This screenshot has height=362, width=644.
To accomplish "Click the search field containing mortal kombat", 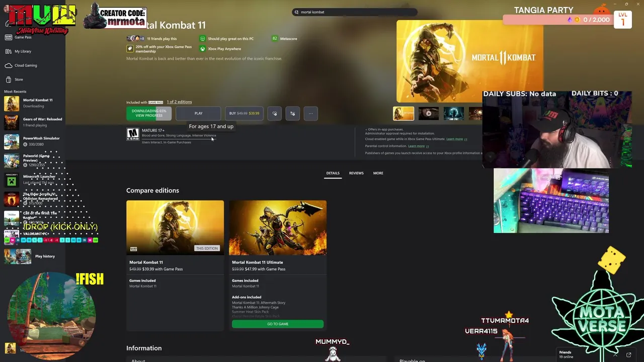I will (x=355, y=12).
